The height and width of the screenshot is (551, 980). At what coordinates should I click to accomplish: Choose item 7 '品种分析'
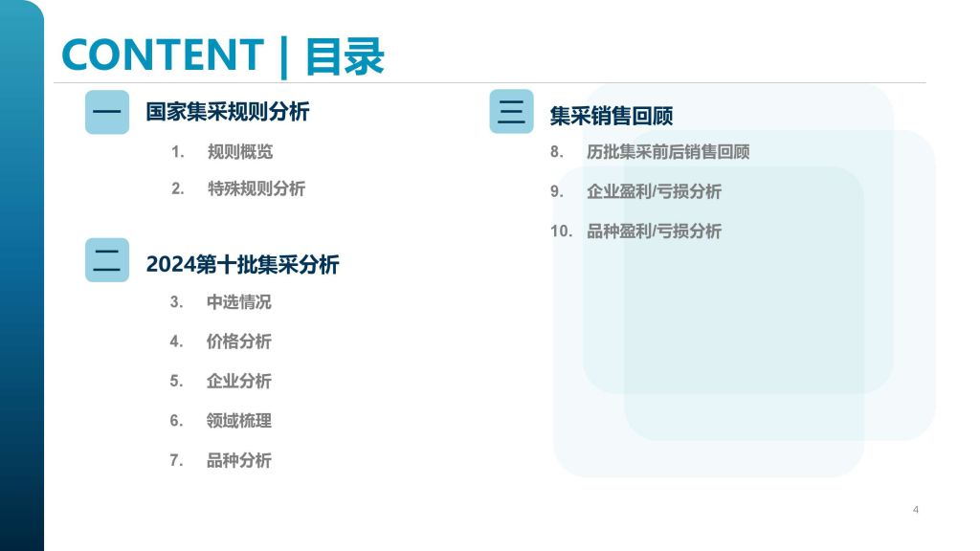[238, 460]
